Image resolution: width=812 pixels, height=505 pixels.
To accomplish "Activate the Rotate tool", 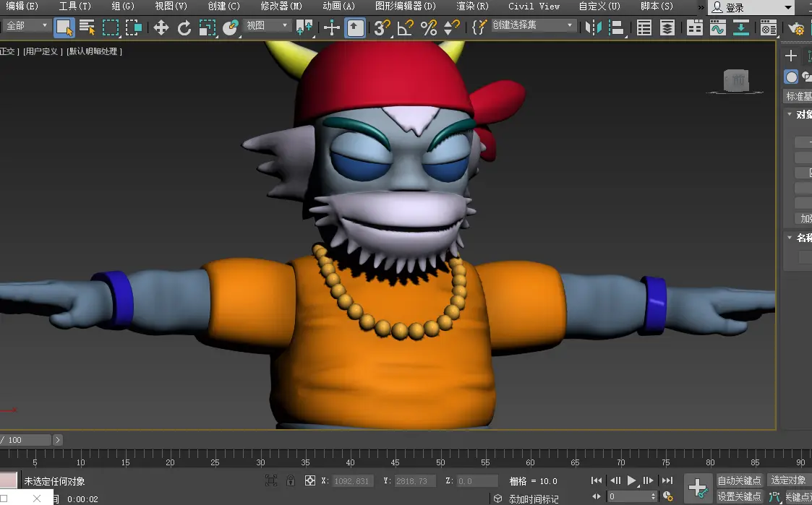I will click(184, 28).
